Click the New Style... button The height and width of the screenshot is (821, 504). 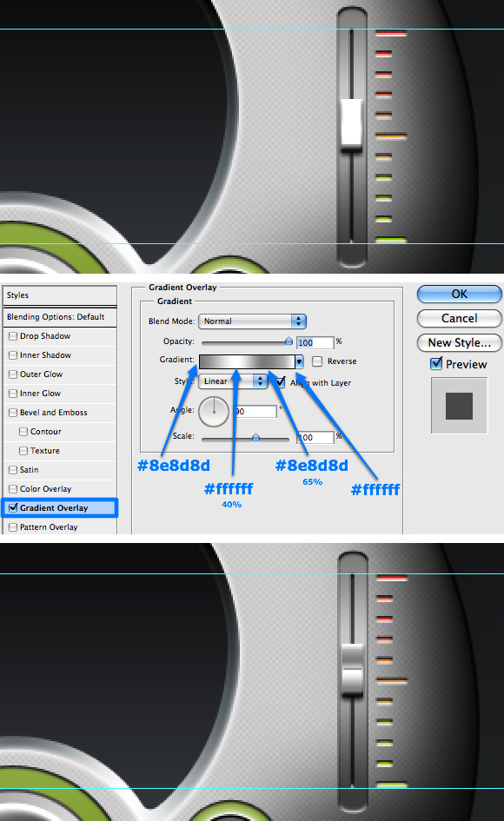coord(459,343)
